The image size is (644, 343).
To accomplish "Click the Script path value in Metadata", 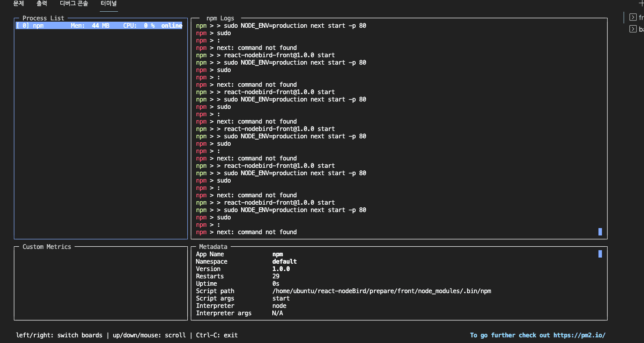I will point(381,291).
